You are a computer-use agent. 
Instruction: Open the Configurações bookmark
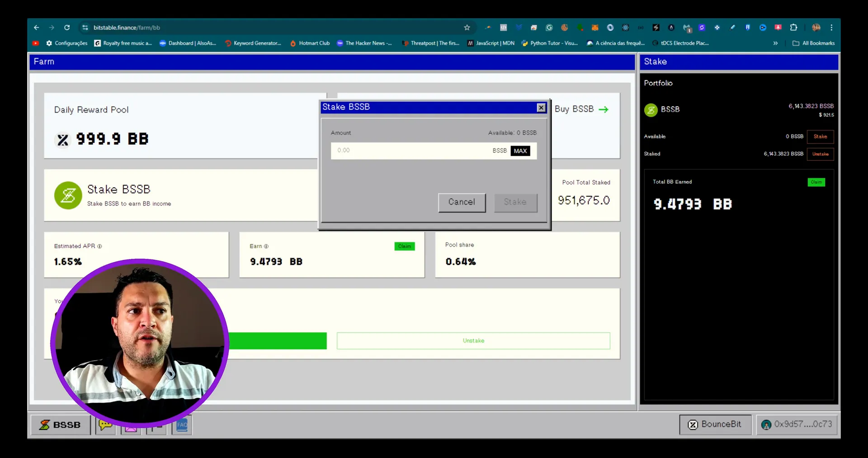pyautogui.click(x=67, y=43)
